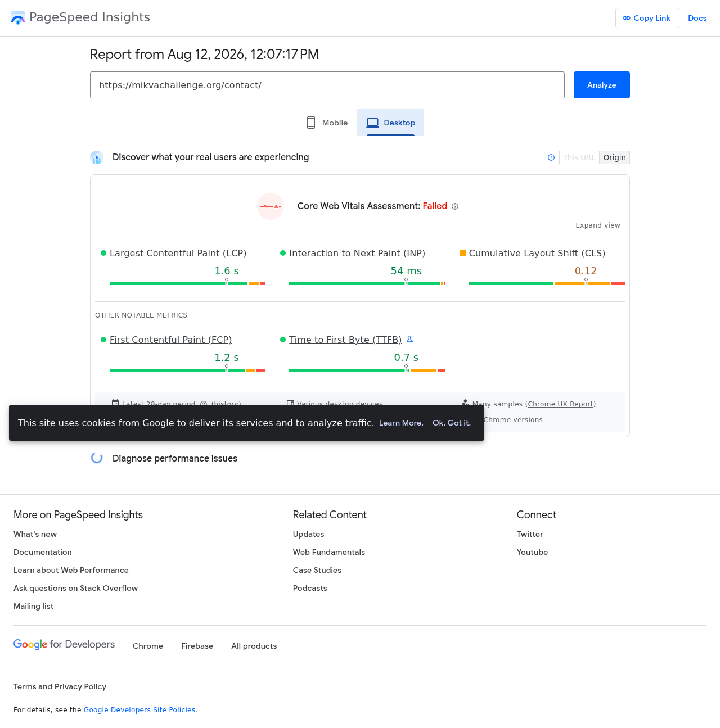Click the Google for Developers logo

coord(64,645)
